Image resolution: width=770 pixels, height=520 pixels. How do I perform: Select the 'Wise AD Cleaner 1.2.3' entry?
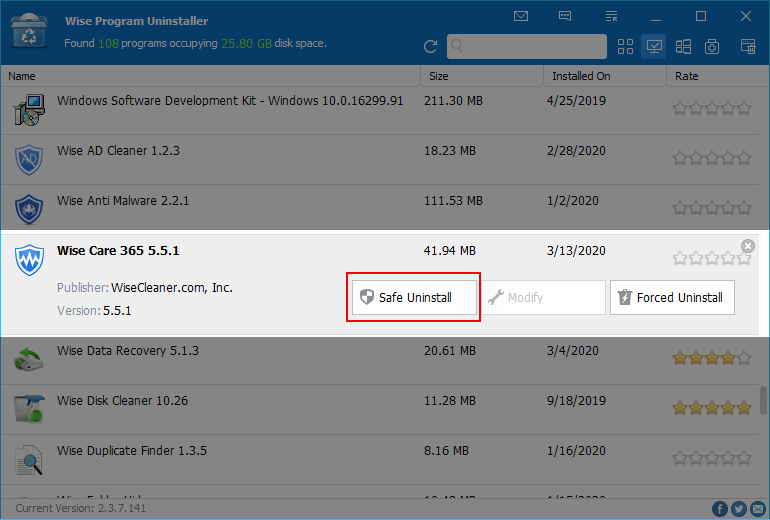[x=118, y=151]
